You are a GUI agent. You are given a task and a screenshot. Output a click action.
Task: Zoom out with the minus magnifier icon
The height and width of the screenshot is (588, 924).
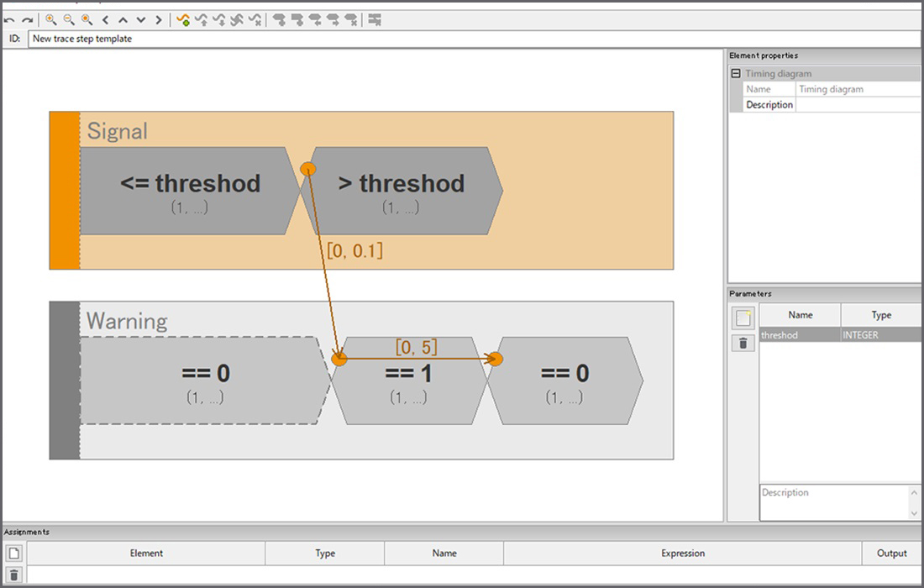click(x=68, y=19)
